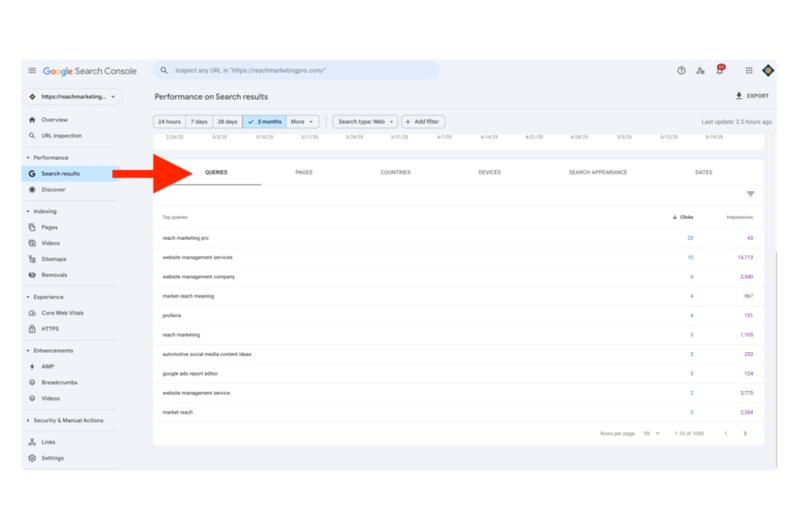The width and height of the screenshot is (798, 532).
Task: Collapse the Experience sidebar section
Action: [x=28, y=297]
